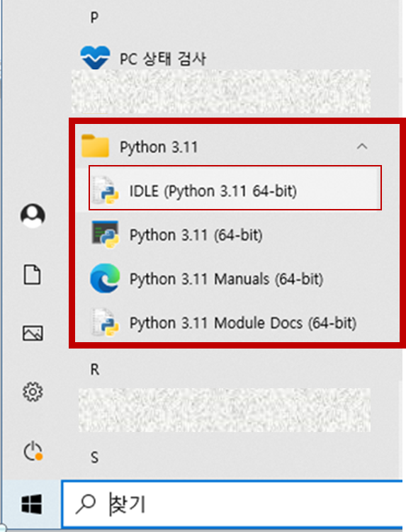Open the user account icon in sidebar
The height and width of the screenshot is (532, 406).
click(x=33, y=216)
